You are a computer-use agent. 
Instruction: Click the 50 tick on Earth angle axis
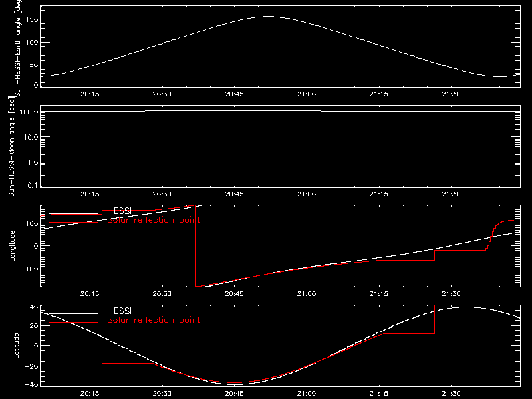point(34,65)
